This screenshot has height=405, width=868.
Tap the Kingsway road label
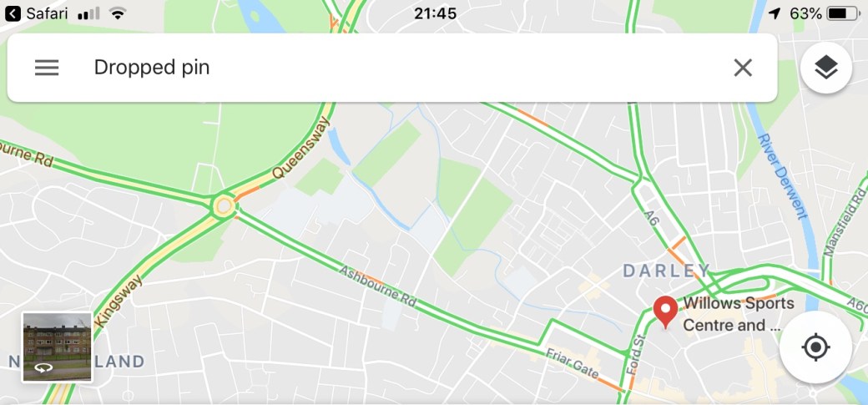coord(119,301)
